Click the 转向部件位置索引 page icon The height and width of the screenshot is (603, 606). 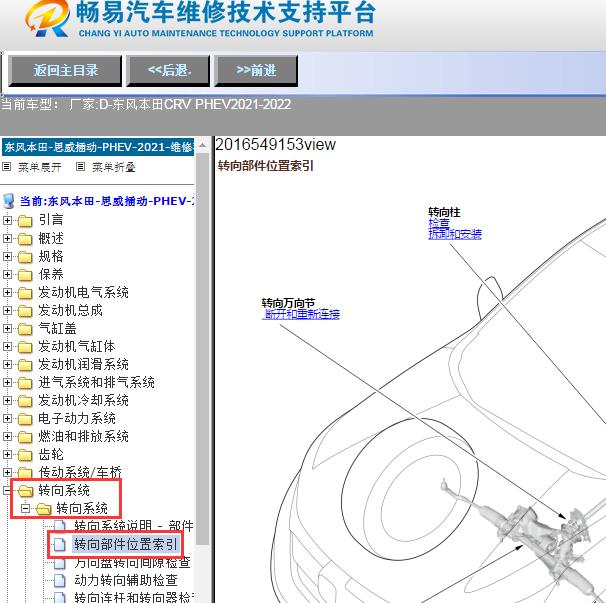point(60,544)
